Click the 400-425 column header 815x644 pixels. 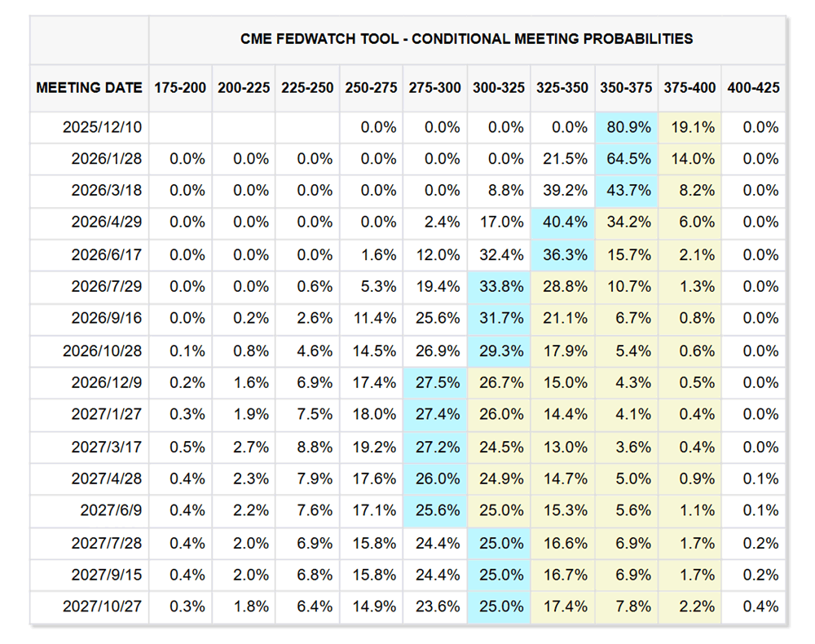753,87
